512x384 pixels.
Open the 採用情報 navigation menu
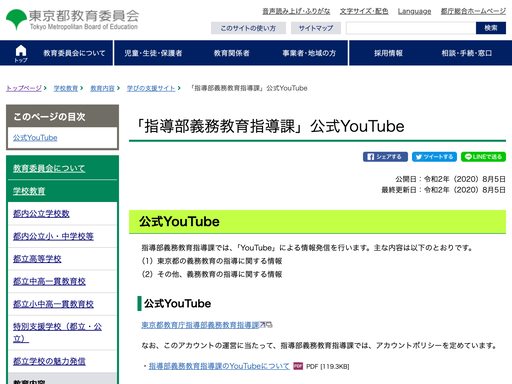pyautogui.click(x=388, y=53)
